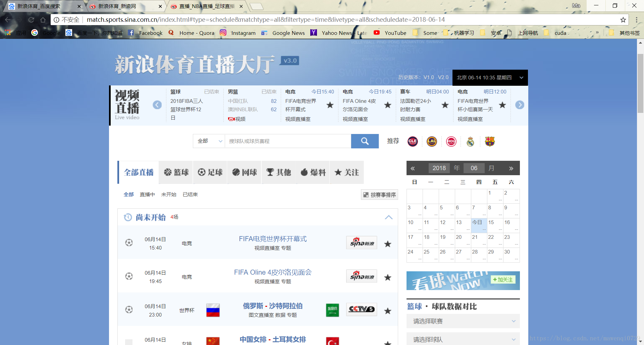
Task: Open the 请选择球队 team dropdown
Action: point(463,339)
